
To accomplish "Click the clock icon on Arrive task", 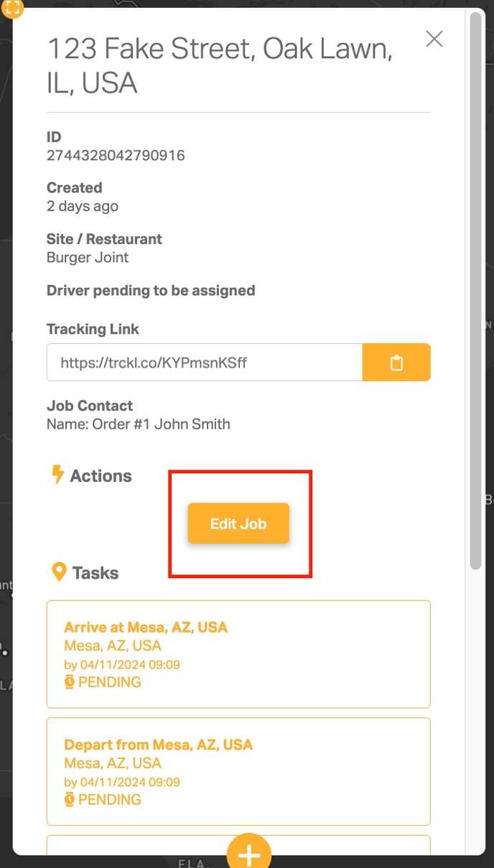I will [70, 682].
